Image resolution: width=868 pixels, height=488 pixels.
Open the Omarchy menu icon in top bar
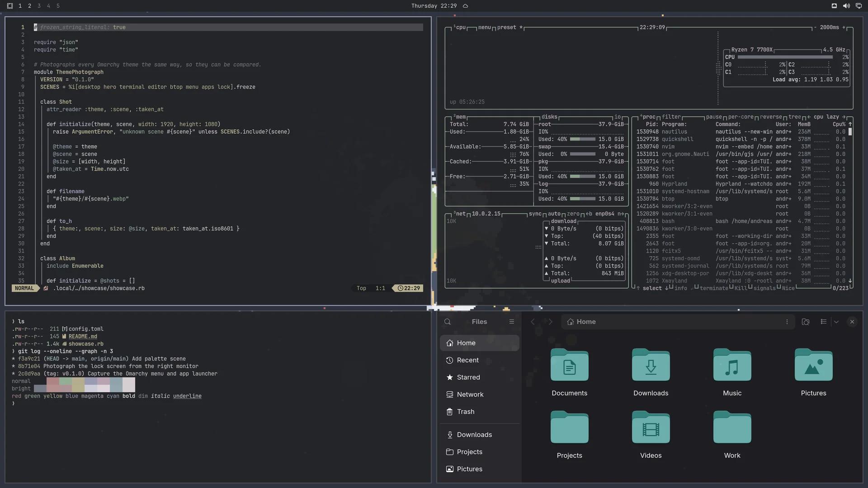click(10, 6)
